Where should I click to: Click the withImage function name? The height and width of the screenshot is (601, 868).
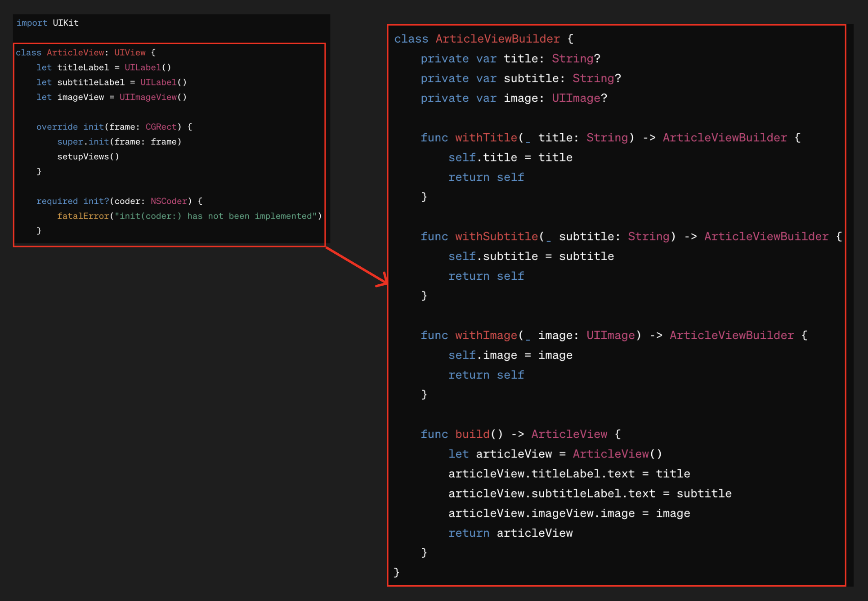pyautogui.click(x=486, y=336)
